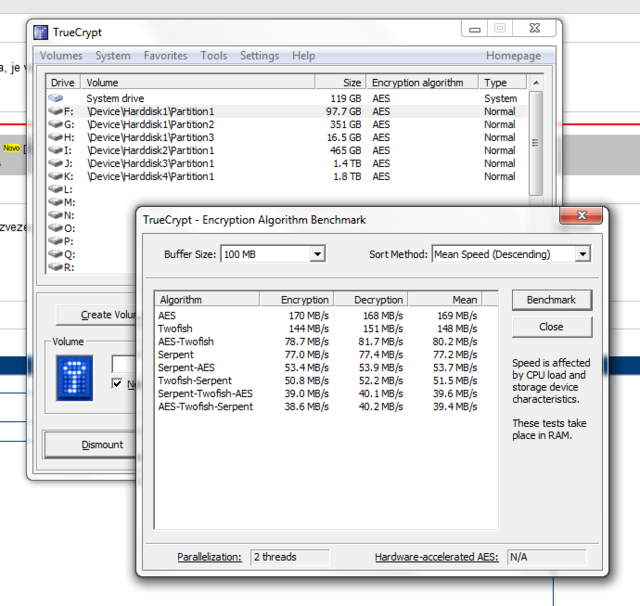640x606 pixels.
Task: Click the Parallelization label link
Action: tap(209, 557)
